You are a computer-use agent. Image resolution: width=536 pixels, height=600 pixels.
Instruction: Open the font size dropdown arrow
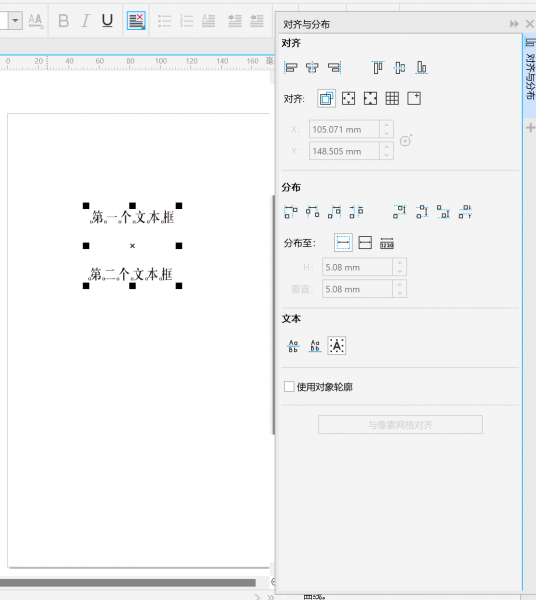tap(15, 20)
